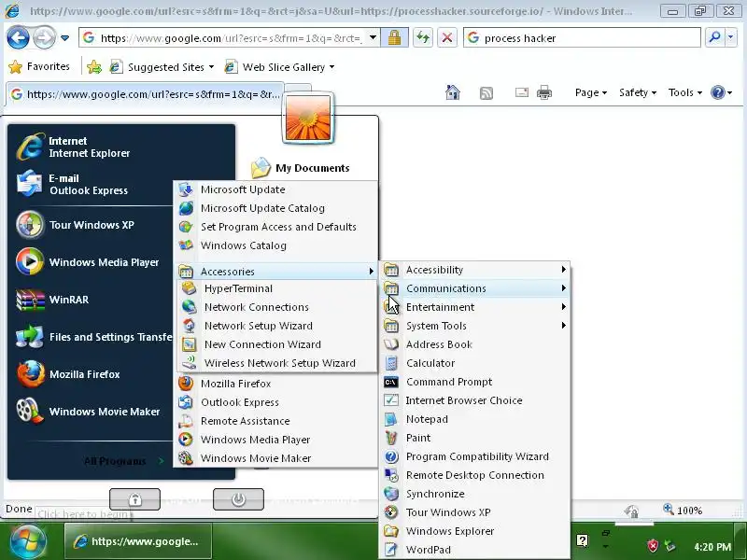747x560 pixels.
Task: Open the search provider options dropdown
Action: coord(731,37)
